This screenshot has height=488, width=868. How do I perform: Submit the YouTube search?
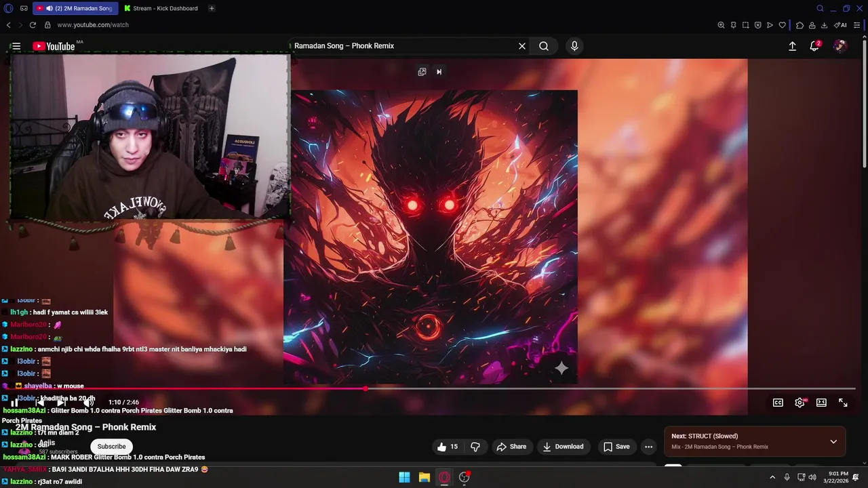click(544, 46)
